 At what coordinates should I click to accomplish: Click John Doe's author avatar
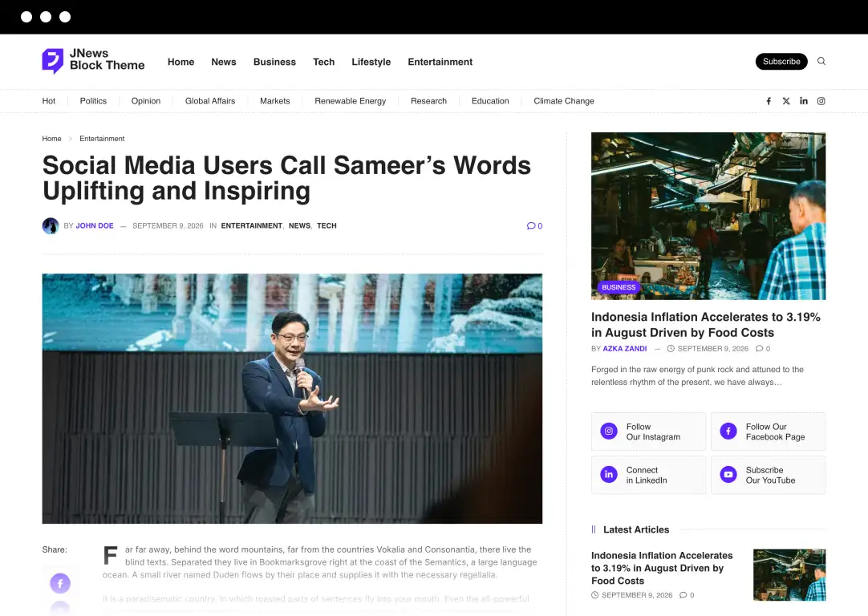click(x=51, y=226)
